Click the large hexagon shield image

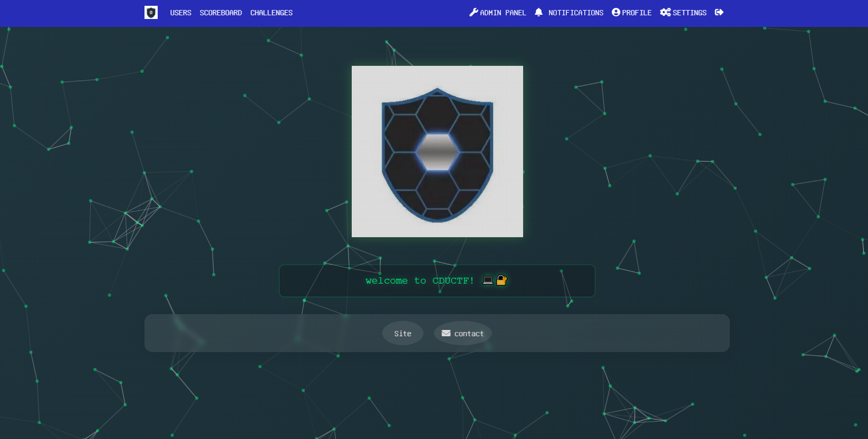click(437, 151)
